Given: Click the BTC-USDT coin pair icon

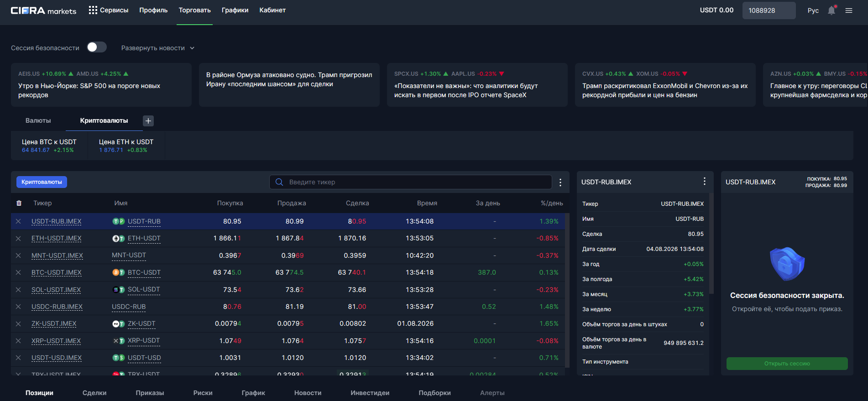Looking at the screenshot, I should tap(119, 272).
